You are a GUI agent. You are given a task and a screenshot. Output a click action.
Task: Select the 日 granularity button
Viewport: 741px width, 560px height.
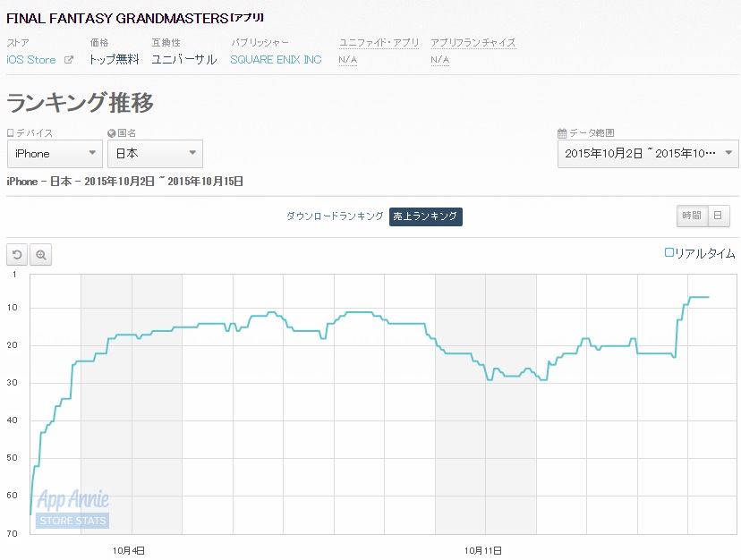(719, 216)
